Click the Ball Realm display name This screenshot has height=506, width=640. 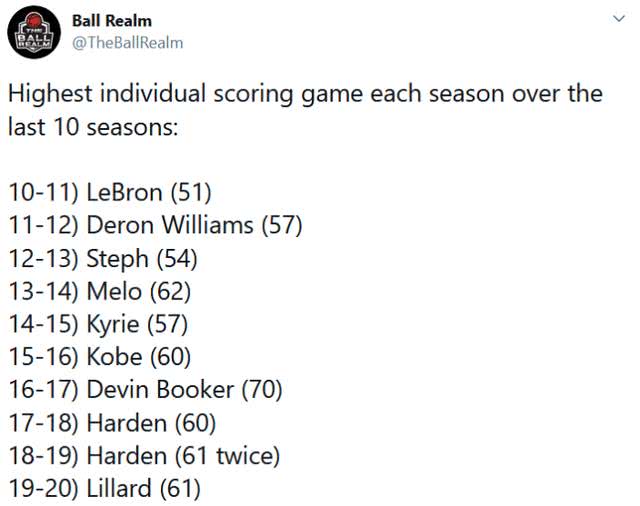pyautogui.click(x=112, y=21)
